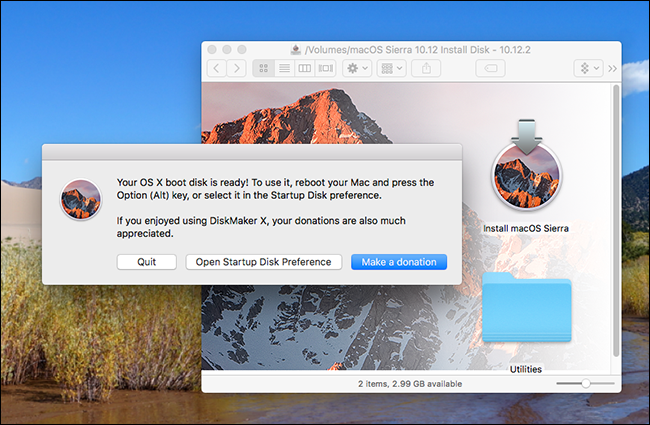650x425 pixels.
Task: Click the Edit Tags toolbar button
Action: pyautogui.click(x=491, y=68)
